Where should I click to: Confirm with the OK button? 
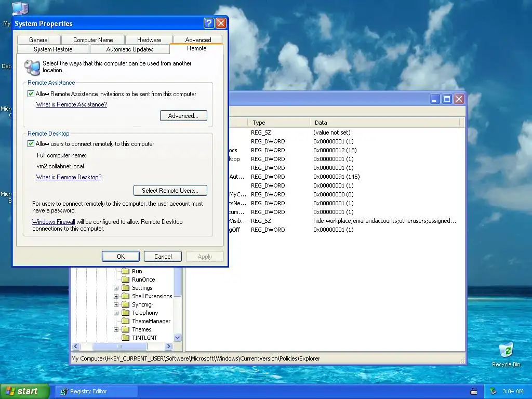pyautogui.click(x=121, y=257)
